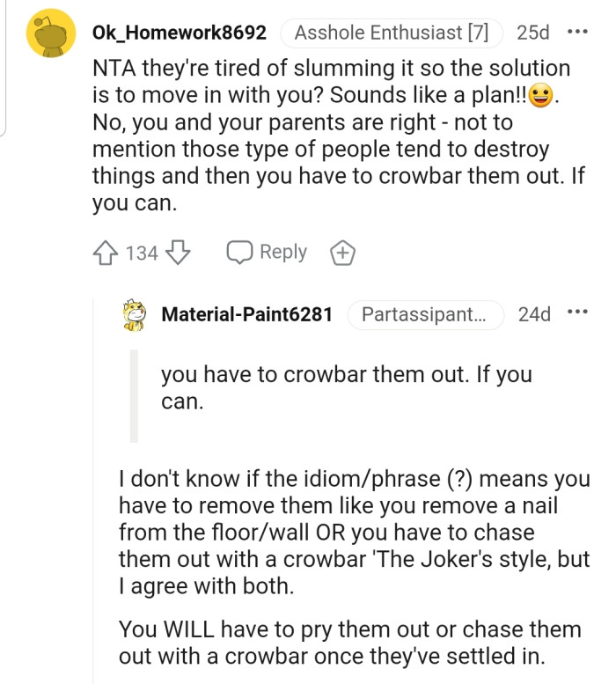Screen dimensions: 616x684
Task: Click the award plus icon beside Reply
Action: pyautogui.click(x=341, y=254)
